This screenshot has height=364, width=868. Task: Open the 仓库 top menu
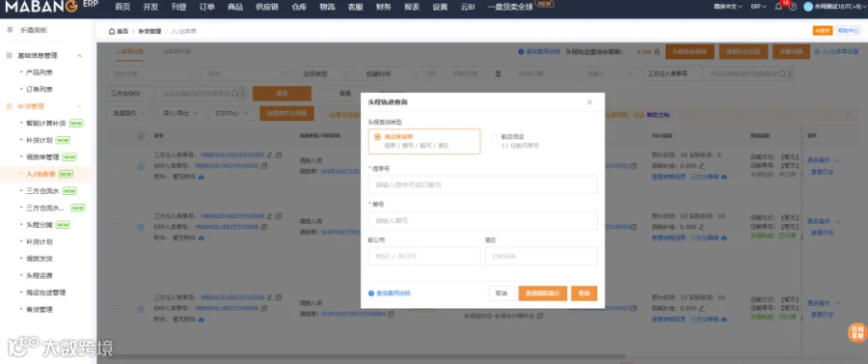pos(299,7)
